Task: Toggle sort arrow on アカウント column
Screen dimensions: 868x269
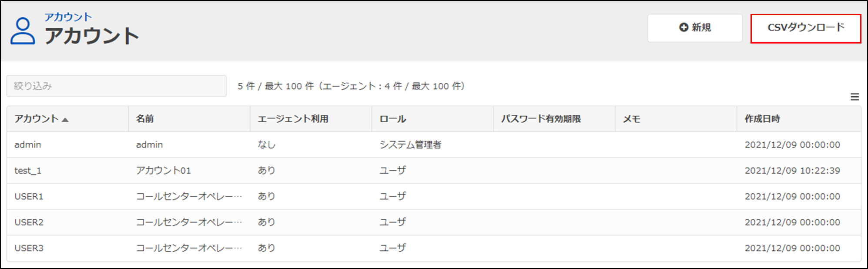Action: [x=65, y=120]
